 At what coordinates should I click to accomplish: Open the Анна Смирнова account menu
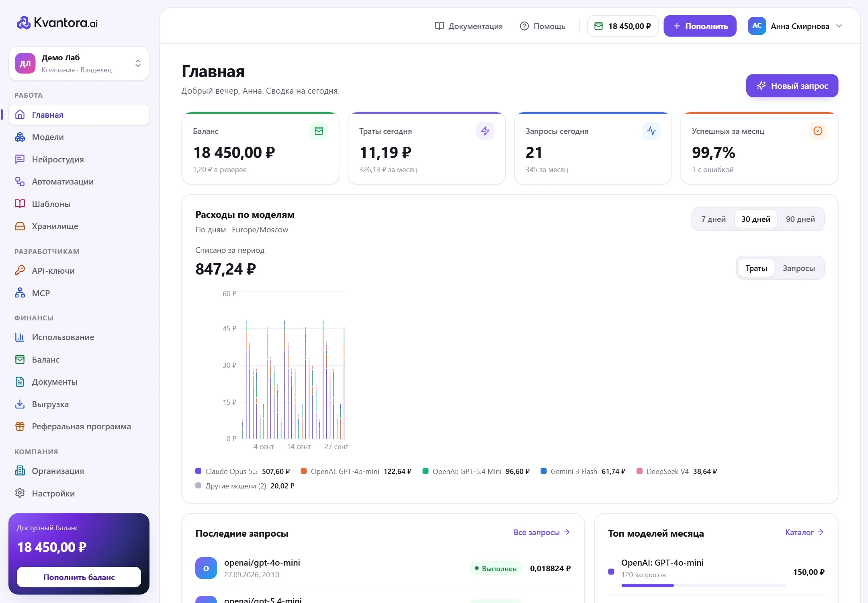(795, 26)
